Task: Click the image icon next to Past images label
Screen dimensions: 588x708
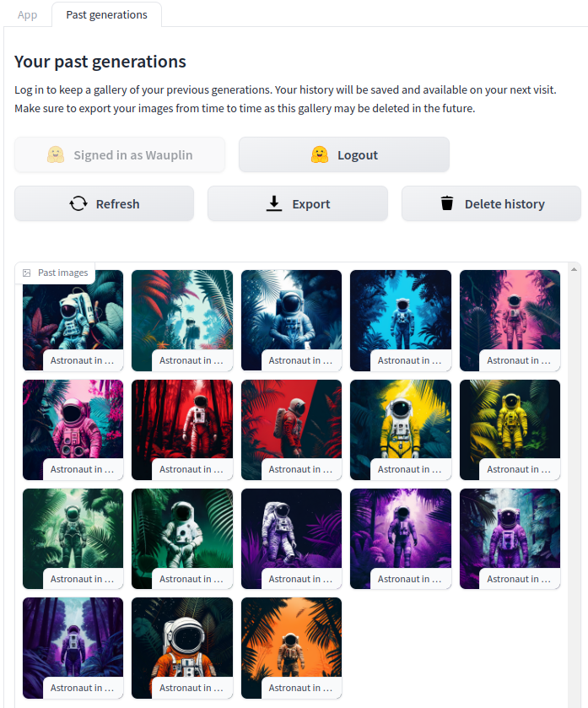Action: tap(27, 273)
